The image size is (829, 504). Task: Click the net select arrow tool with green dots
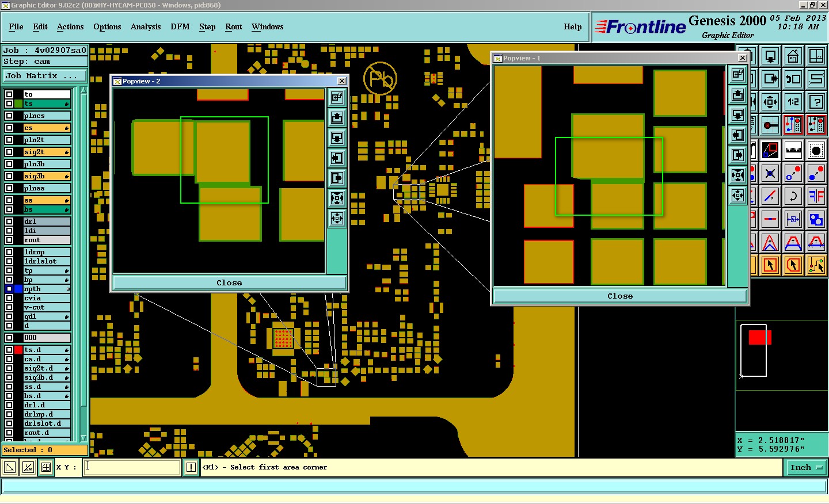click(816, 265)
